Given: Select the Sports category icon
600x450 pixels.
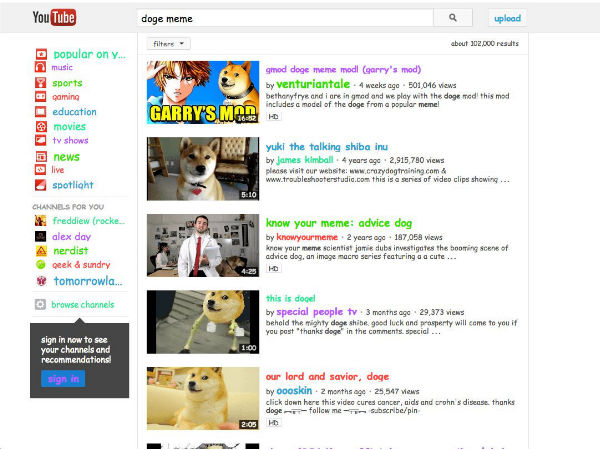Looking at the screenshot, I should tap(40, 82).
